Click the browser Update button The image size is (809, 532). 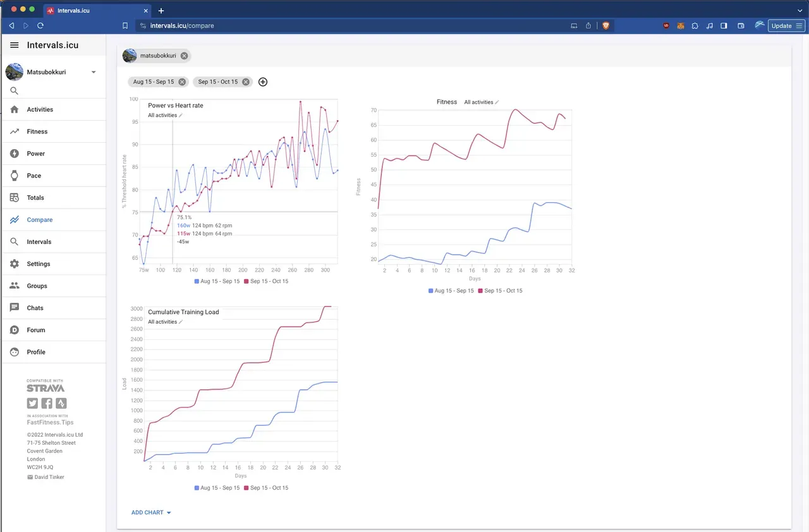tap(786, 26)
